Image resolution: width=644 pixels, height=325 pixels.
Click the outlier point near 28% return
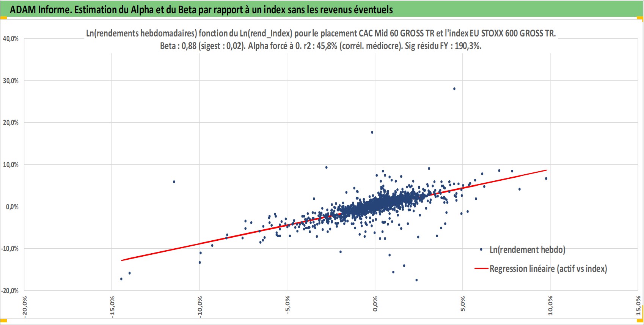click(x=454, y=89)
